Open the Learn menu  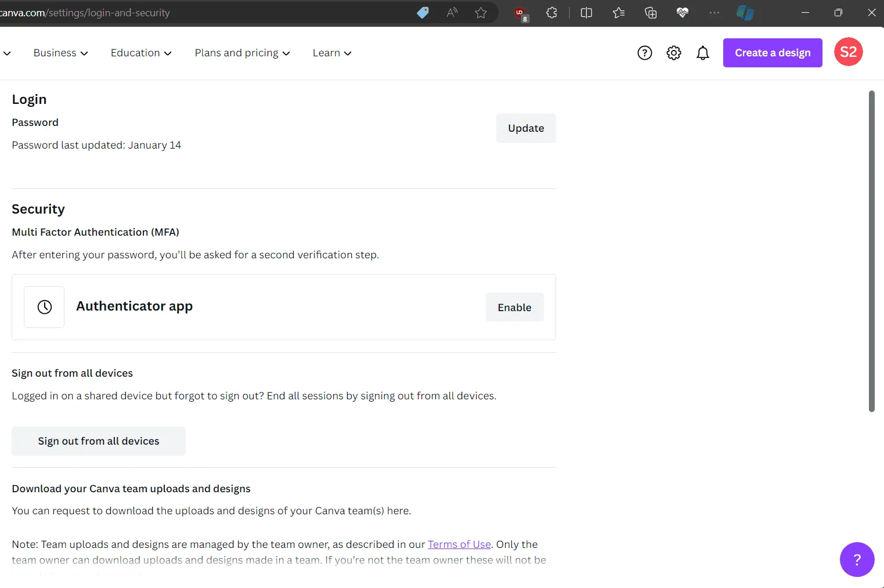[x=332, y=53]
